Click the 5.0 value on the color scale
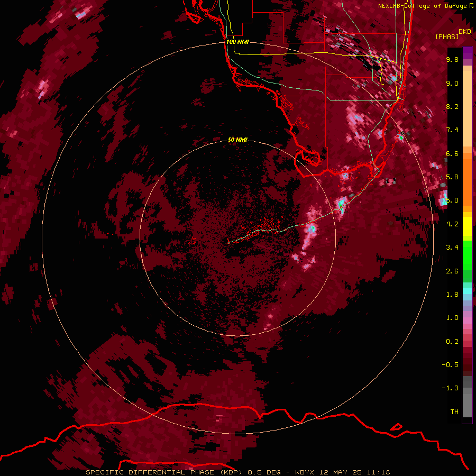Viewport: 476px width, 476px height. click(x=452, y=200)
